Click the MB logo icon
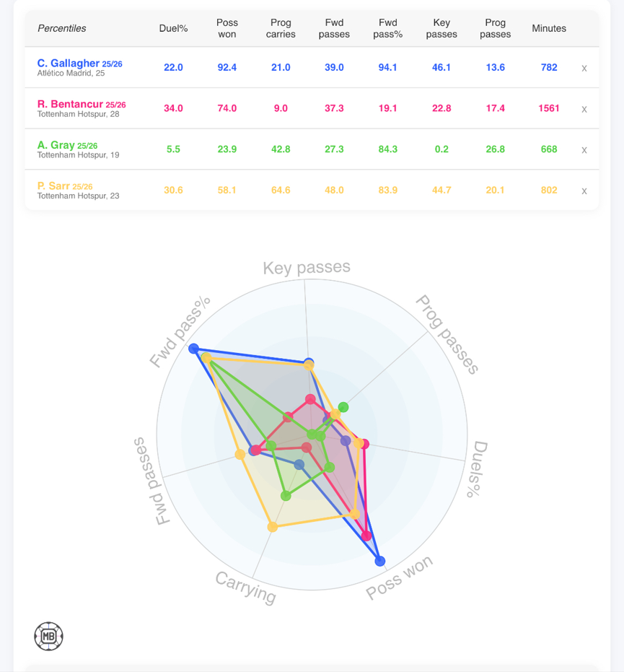 coord(48,636)
